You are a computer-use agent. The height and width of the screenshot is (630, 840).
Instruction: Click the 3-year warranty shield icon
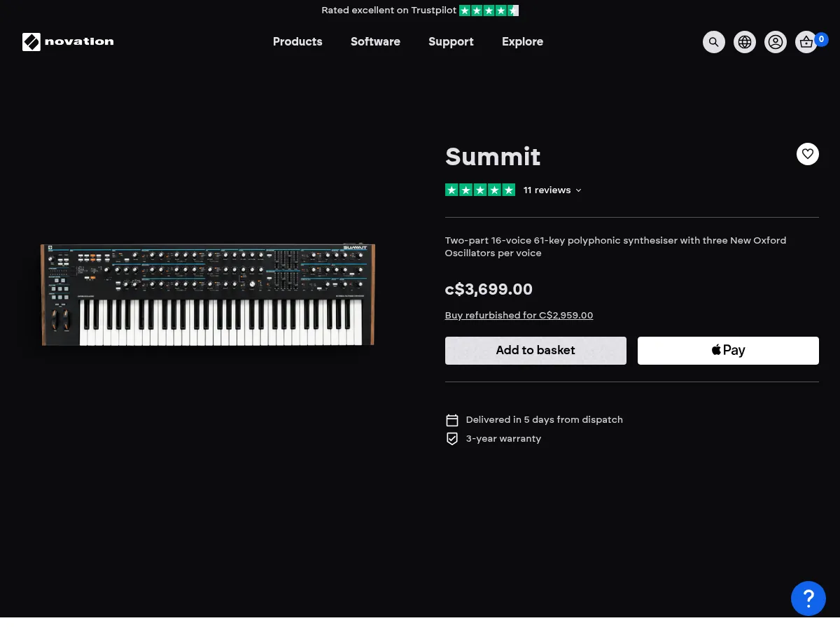click(451, 438)
